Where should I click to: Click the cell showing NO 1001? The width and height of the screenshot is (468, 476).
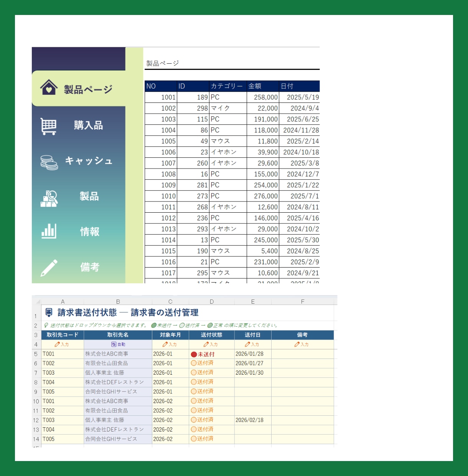[161, 97]
